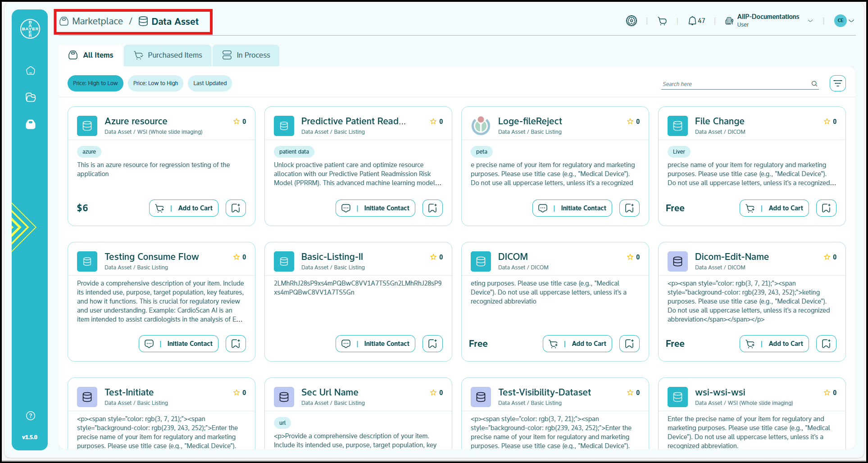Open the CE profile menu chevron
868x463 pixels.
(852, 21)
